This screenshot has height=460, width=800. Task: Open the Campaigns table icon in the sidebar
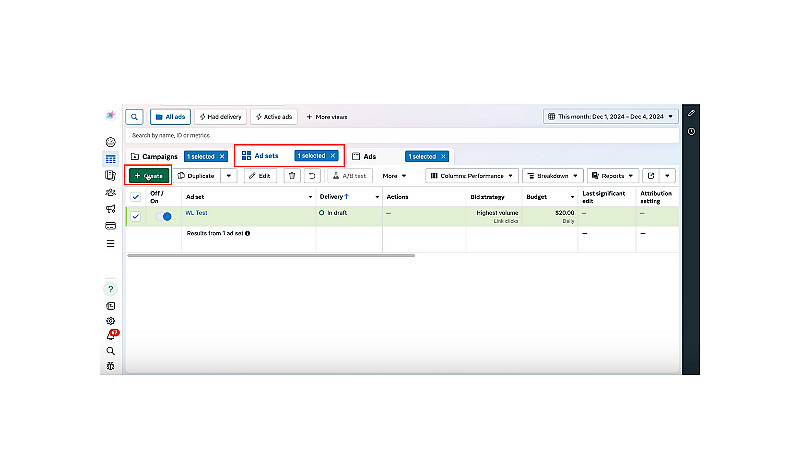111,159
